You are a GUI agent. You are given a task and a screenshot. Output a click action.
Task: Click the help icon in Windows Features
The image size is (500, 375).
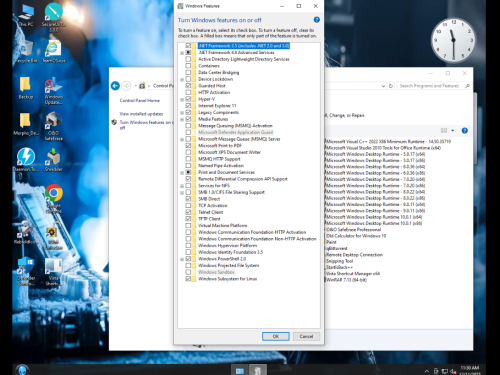click(316, 20)
